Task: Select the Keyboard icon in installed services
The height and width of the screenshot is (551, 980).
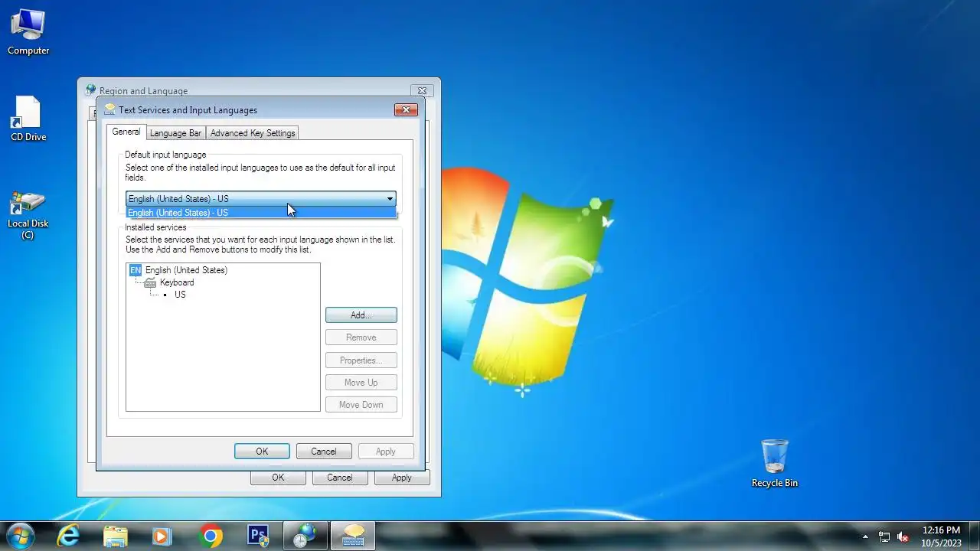Action: click(150, 282)
